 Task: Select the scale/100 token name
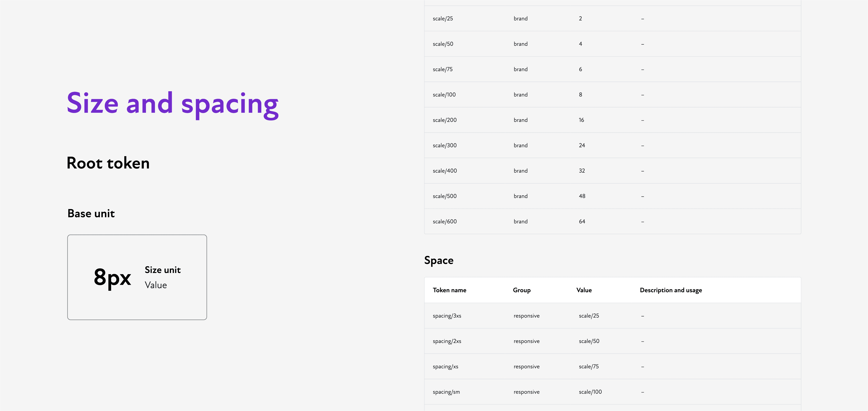(444, 95)
